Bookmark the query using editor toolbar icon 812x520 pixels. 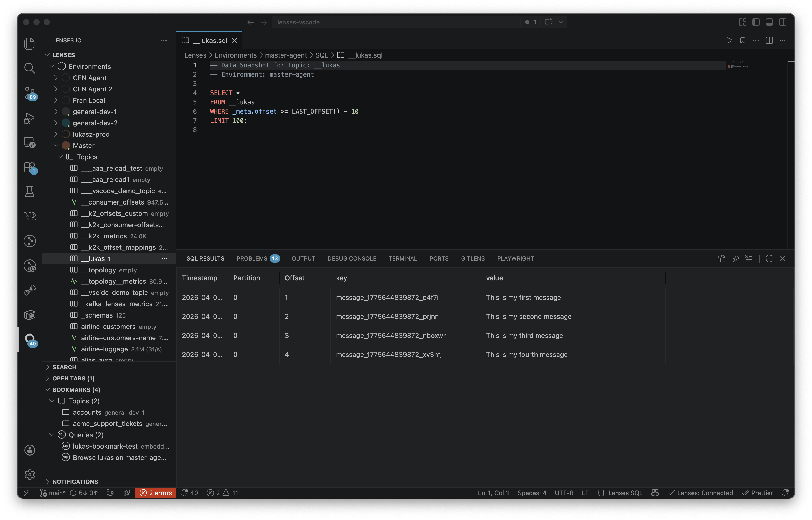click(x=742, y=41)
